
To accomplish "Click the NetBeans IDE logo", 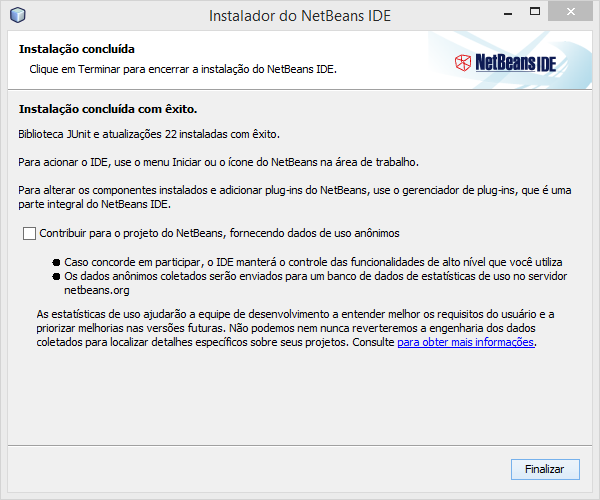I will pyautogui.click(x=505, y=62).
